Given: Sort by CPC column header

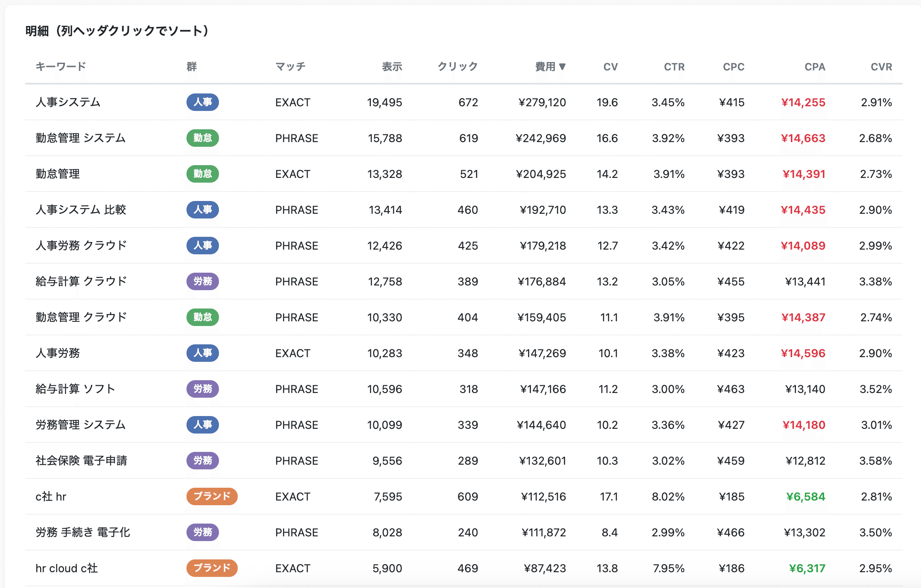Looking at the screenshot, I should [x=734, y=67].
